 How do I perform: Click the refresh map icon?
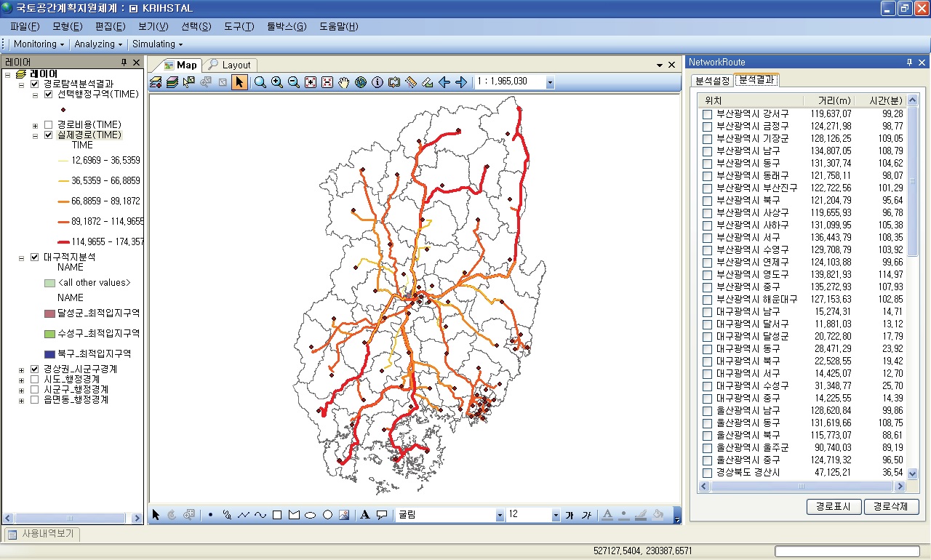coord(394,82)
